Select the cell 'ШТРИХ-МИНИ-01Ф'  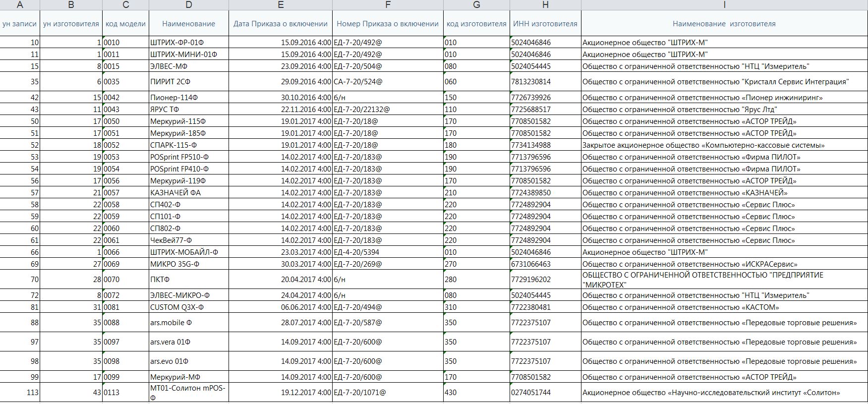(189, 54)
